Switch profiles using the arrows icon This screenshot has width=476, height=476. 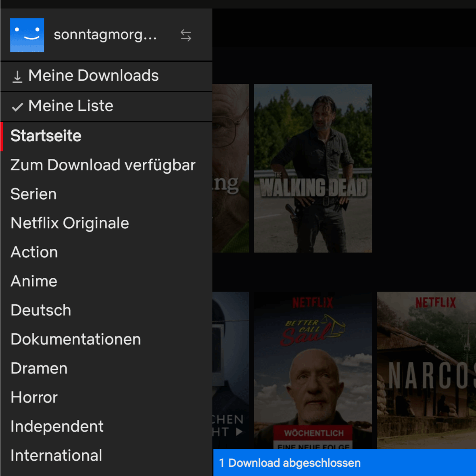186,35
